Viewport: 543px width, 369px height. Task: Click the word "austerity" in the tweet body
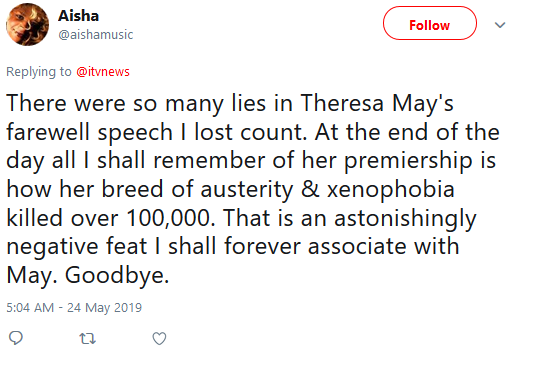coord(247,190)
